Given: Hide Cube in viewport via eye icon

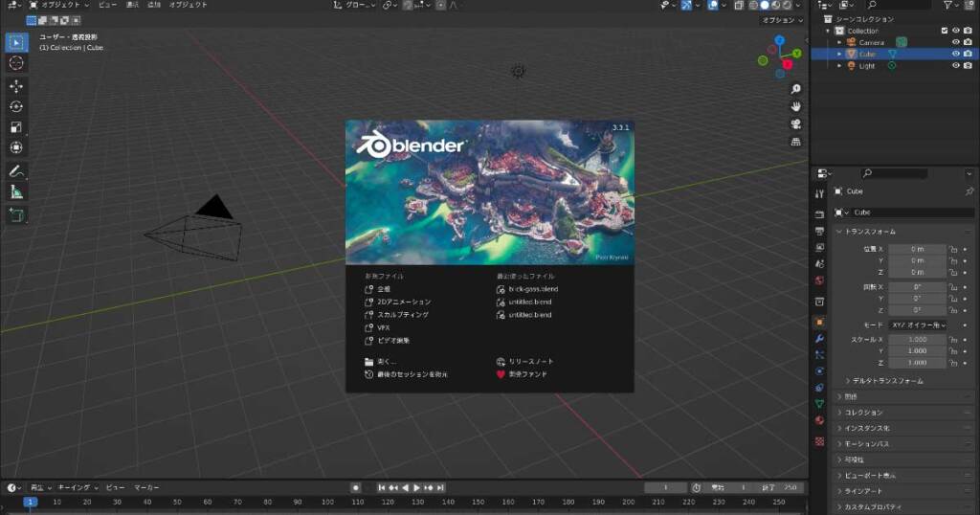Looking at the screenshot, I should click(956, 54).
